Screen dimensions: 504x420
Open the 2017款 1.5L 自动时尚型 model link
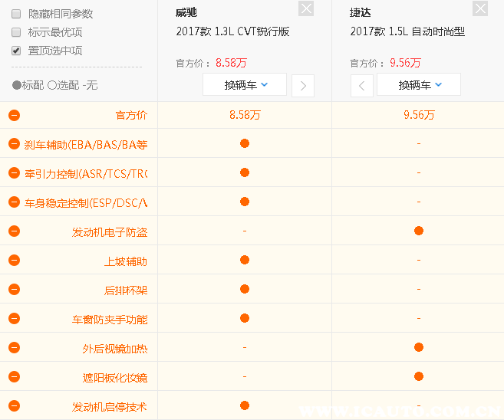[407, 32]
